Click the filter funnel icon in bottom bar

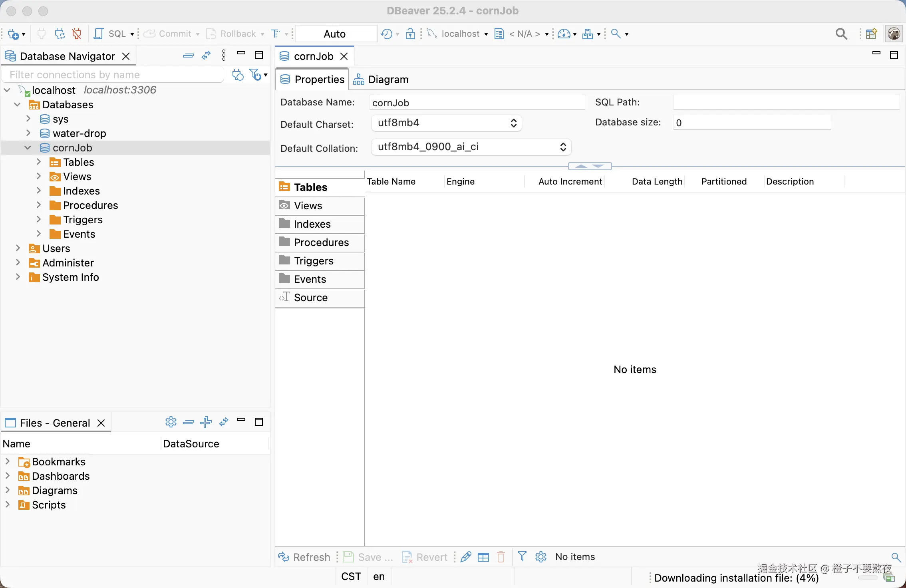click(522, 556)
